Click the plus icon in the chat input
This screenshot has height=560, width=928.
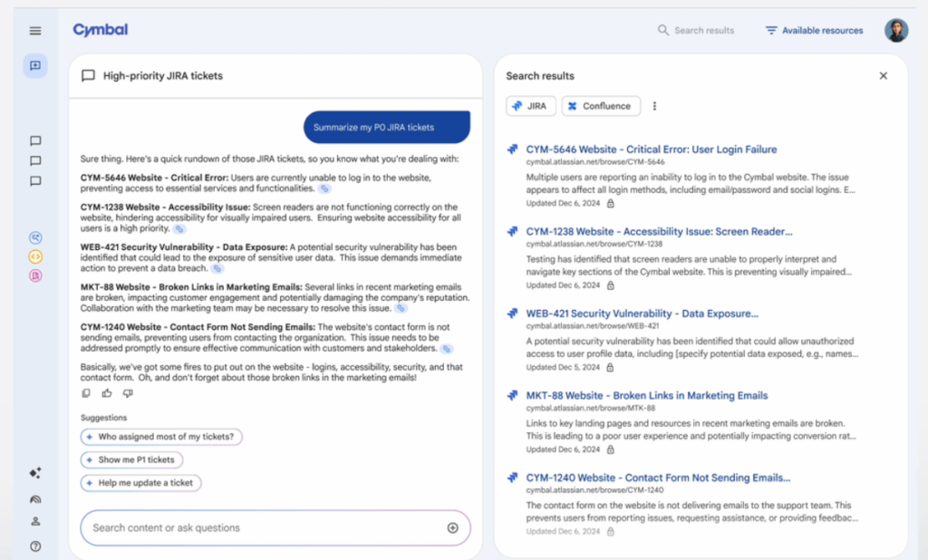(453, 527)
